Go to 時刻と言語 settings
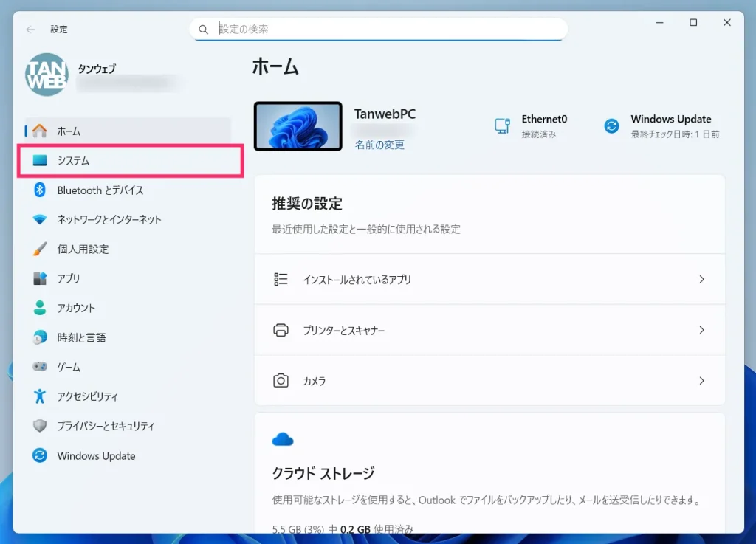This screenshot has height=544, width=756. tap(128, 337)
